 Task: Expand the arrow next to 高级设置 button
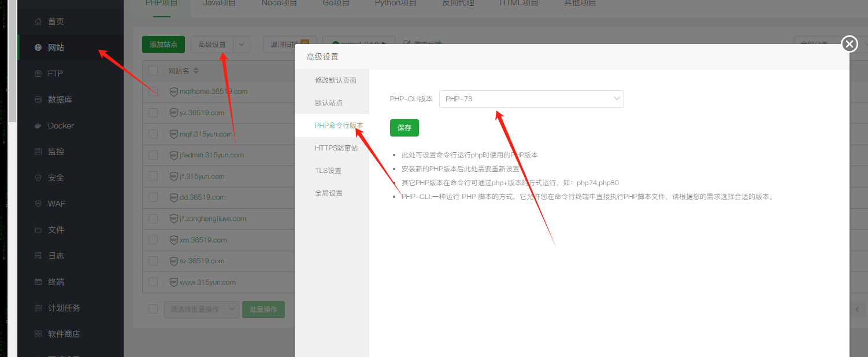point(242,45)
